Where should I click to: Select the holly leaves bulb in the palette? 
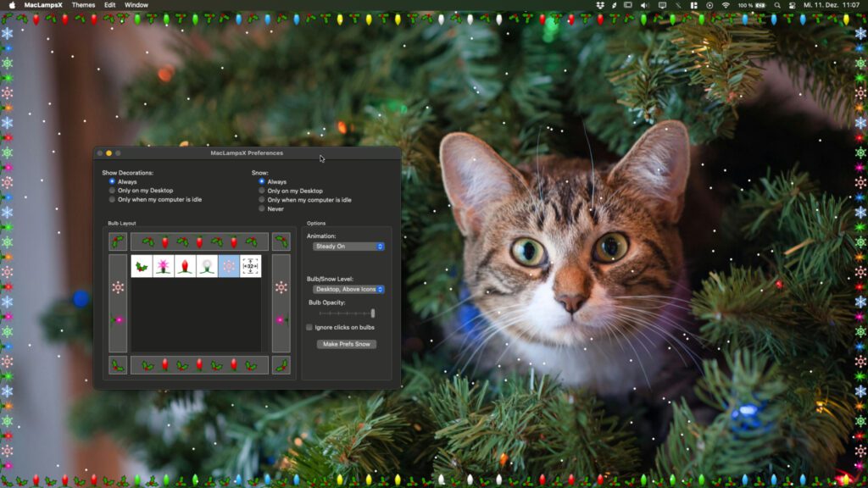[x=140, y=265]
